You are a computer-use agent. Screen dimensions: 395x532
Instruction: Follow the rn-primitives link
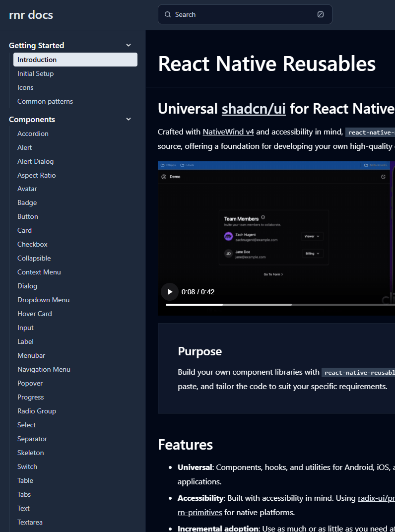200,512
